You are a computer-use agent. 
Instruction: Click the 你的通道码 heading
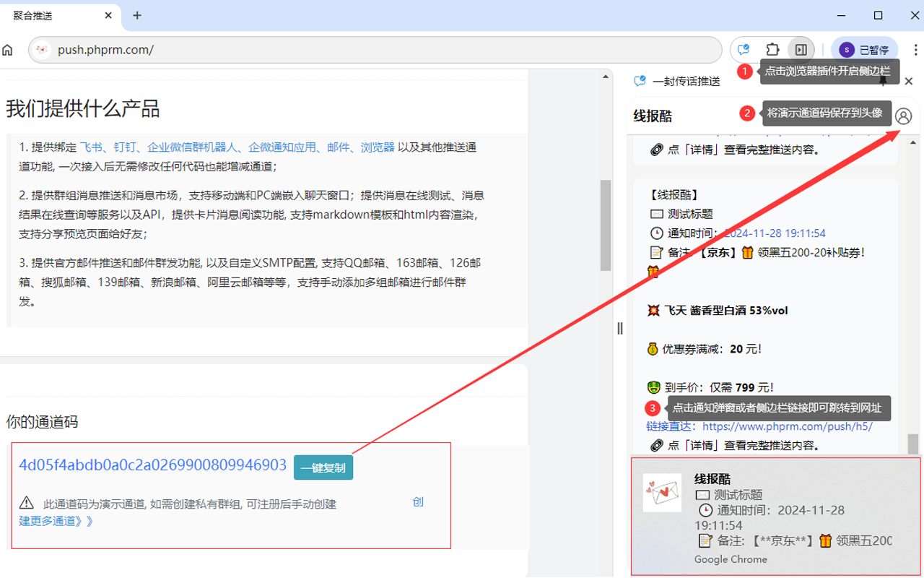tap(42, 422)
